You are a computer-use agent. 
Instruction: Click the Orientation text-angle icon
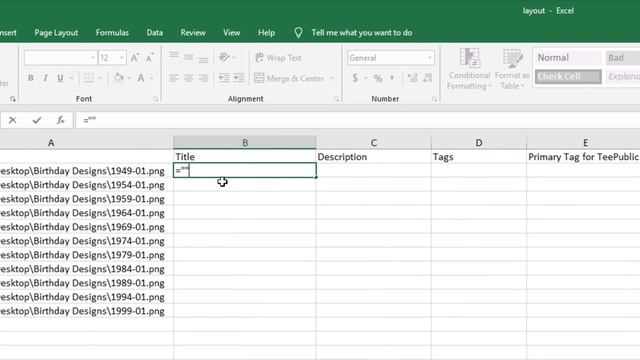pos(224,57)
